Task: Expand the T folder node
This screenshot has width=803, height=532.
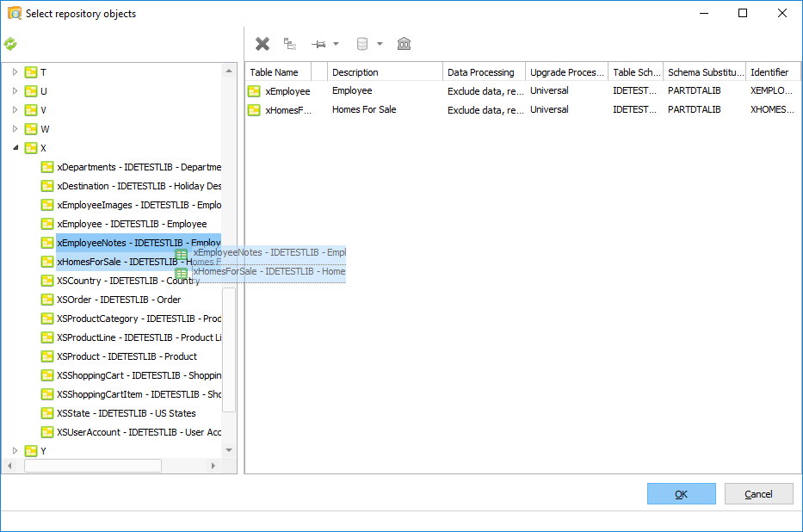Action: click(15, 72)
